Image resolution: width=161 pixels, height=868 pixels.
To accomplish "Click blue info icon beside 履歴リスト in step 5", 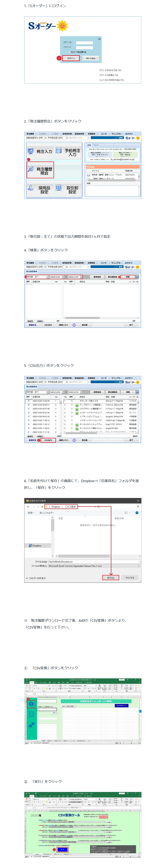I will point(74,440).
